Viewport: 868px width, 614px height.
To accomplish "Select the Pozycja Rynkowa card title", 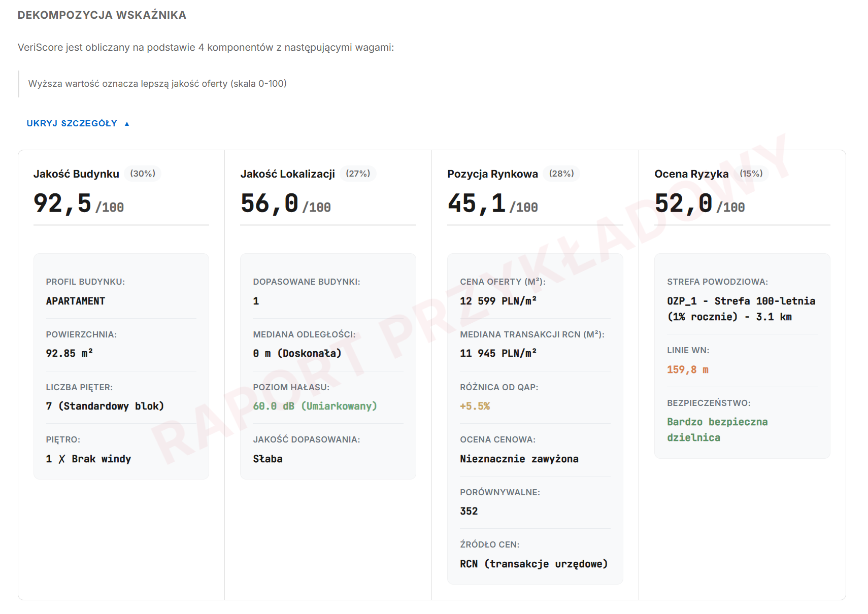I will click(492, 174).
